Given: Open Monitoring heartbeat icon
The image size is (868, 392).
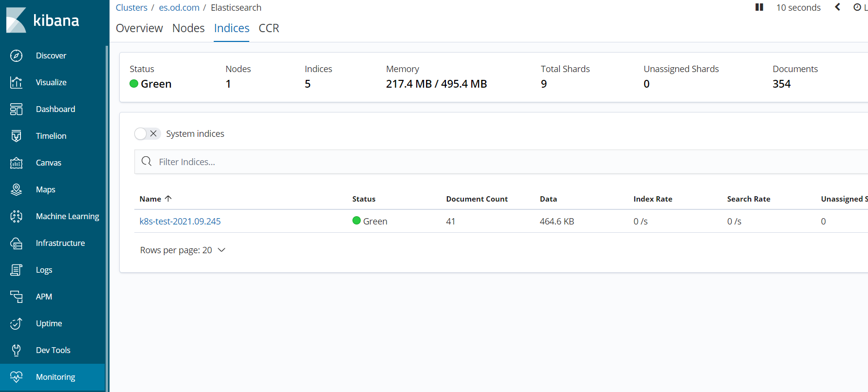Looking at the screenshot, I should coord(16,377).
